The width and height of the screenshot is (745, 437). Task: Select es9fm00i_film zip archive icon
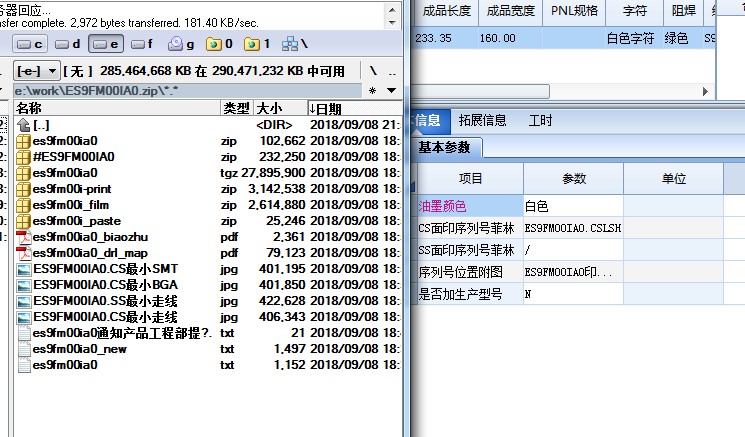point(23,205)
